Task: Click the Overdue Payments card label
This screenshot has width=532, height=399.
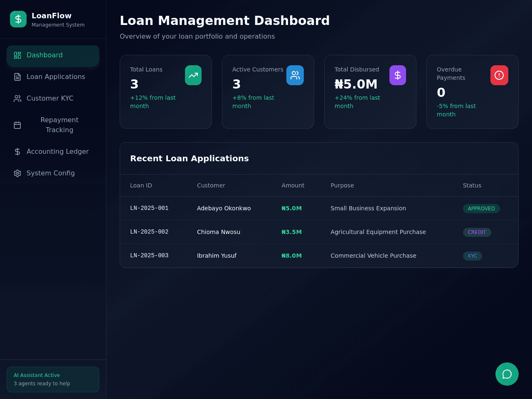Action: click(x=451, y=74)
